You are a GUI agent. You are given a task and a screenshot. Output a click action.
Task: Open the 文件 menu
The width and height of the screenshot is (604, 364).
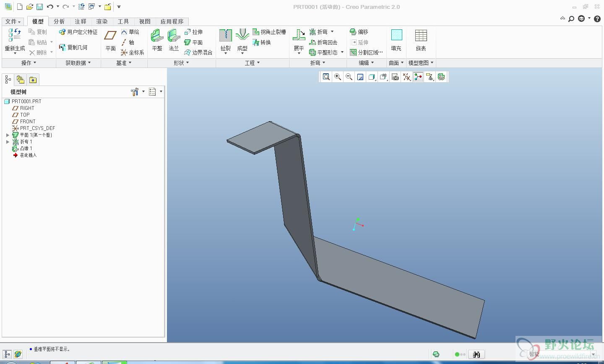coord(13,21)
